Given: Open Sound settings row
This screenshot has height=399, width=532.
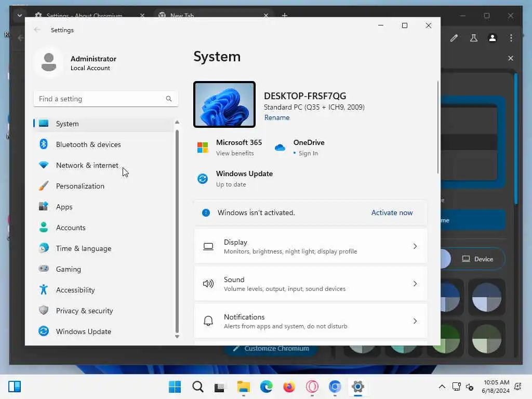Looking at the screenshot, I should 311,284.
